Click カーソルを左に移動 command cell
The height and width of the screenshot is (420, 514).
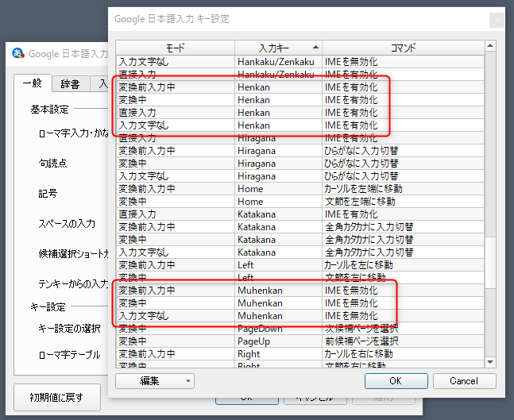[404, 264]
